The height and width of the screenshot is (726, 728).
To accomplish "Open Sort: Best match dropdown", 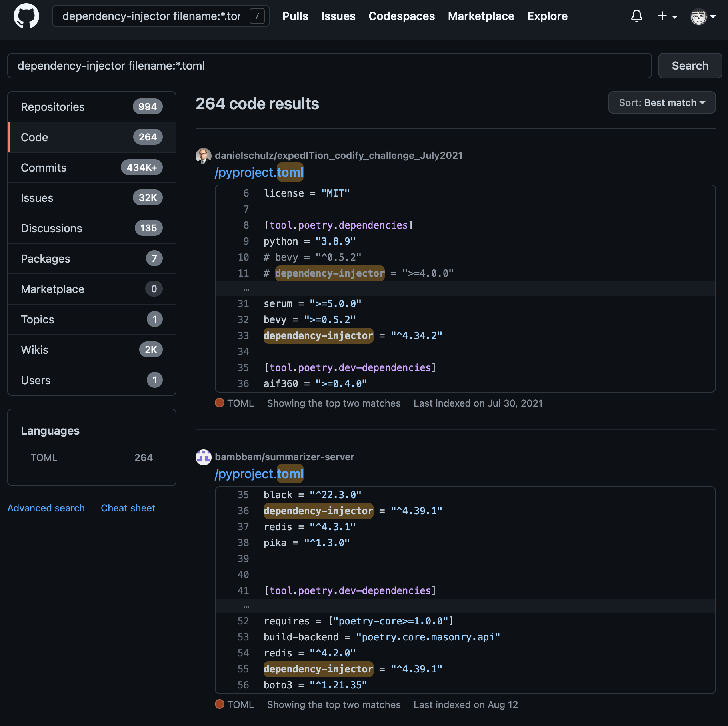I will coord(662,102).
